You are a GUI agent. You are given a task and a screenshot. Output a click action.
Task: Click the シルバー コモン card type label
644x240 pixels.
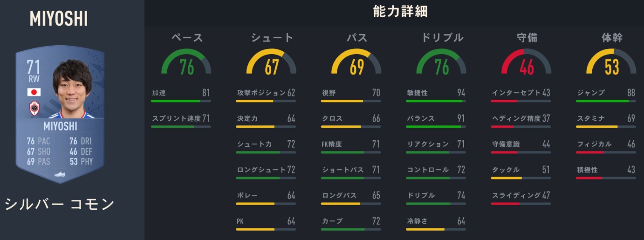(x=60, y=204)
